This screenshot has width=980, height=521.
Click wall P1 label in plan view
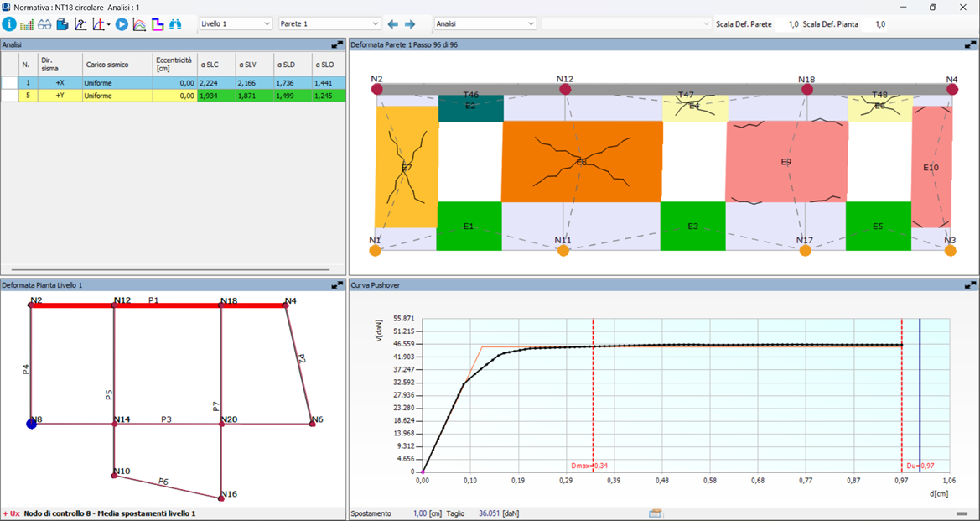click(153, 300)
